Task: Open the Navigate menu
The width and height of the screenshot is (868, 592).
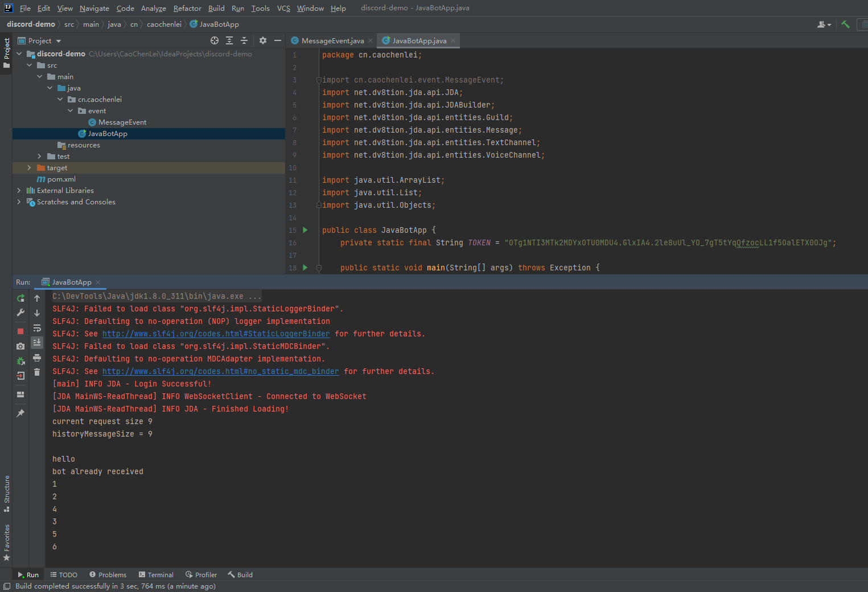Action: coord(94,8)
